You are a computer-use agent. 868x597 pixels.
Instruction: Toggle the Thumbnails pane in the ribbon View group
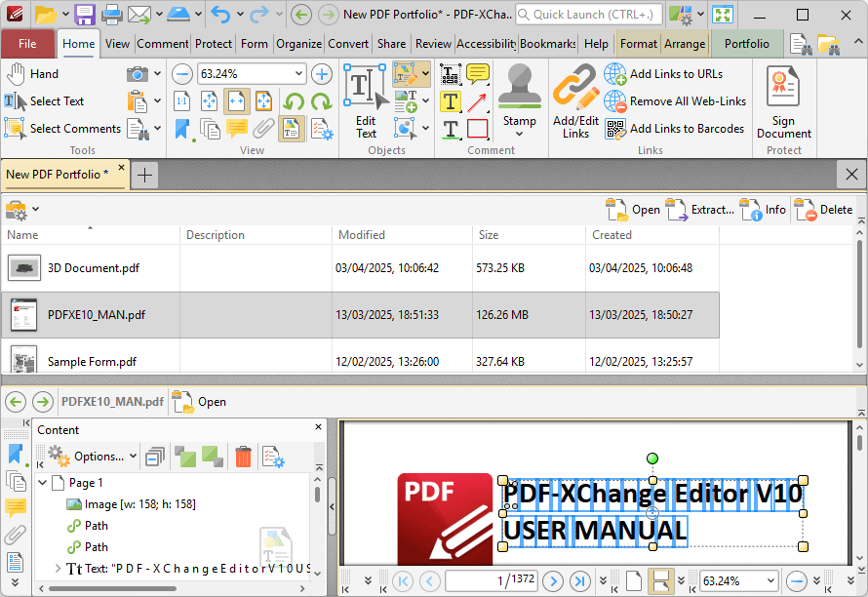(210, 129)
